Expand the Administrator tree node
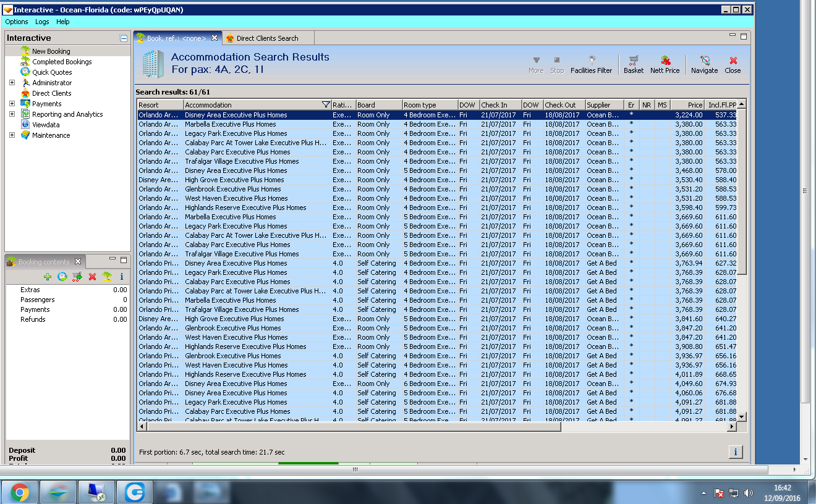Image resolution: width=816 pixels, height=504 pixels. tap(12, 83)
